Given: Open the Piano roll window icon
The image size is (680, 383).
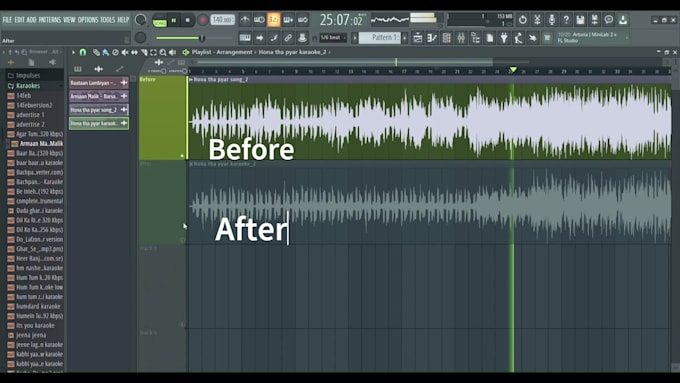Looking at the screenshot, I should click(x=432, y=38).
